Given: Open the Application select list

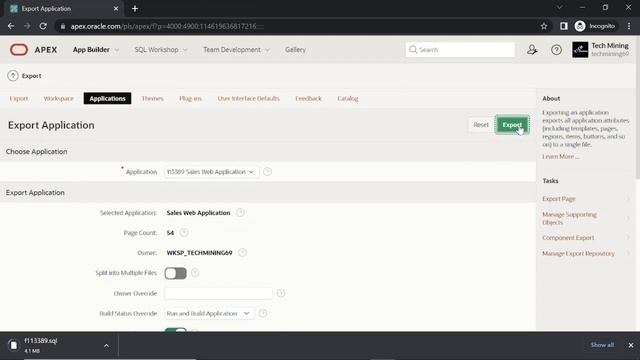Looking at the screenshot, I should (211, 172).
